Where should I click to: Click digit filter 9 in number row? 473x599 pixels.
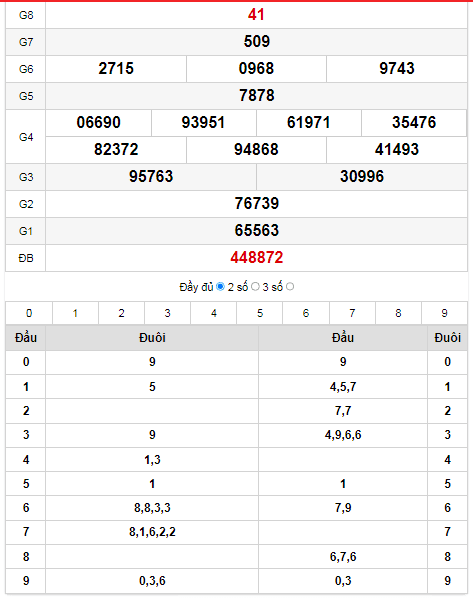444,313
